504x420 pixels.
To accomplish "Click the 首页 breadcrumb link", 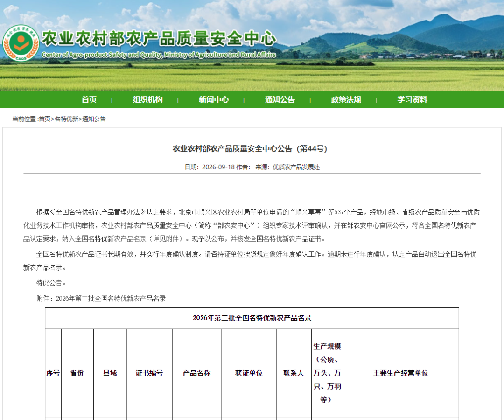I will click(45, 119).
